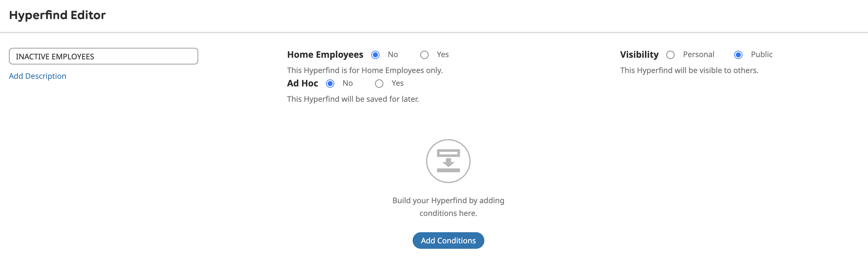
Task: Focus the INACTIVE EMPLOYEES name field
Action: (x=103, y=56)
